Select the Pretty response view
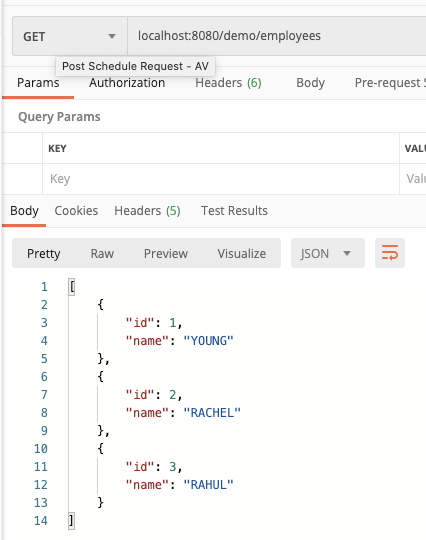 43,253
